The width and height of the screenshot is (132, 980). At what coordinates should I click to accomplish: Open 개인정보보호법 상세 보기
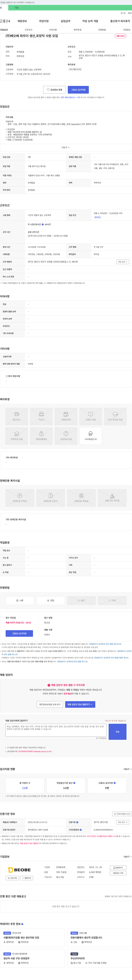(x=50, y=705)
